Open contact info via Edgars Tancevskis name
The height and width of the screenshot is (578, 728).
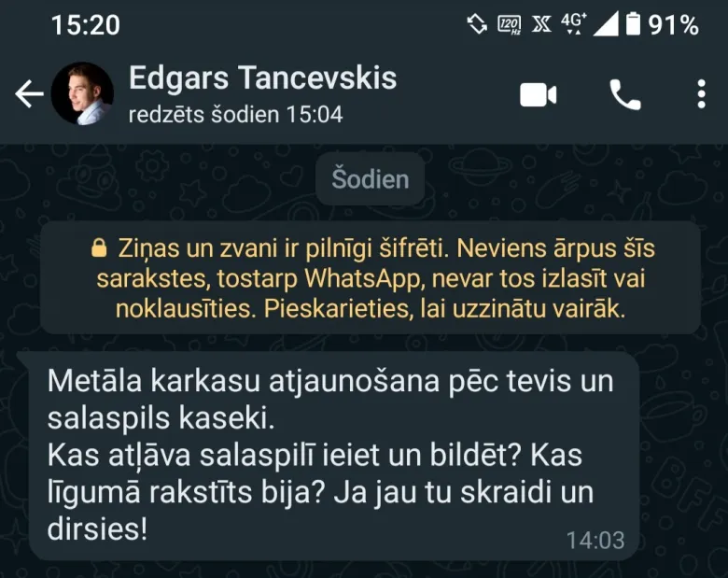262,78
